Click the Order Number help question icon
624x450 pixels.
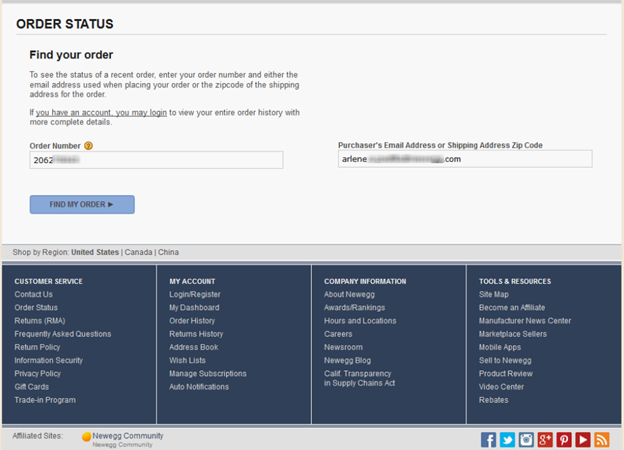[88, 146]
